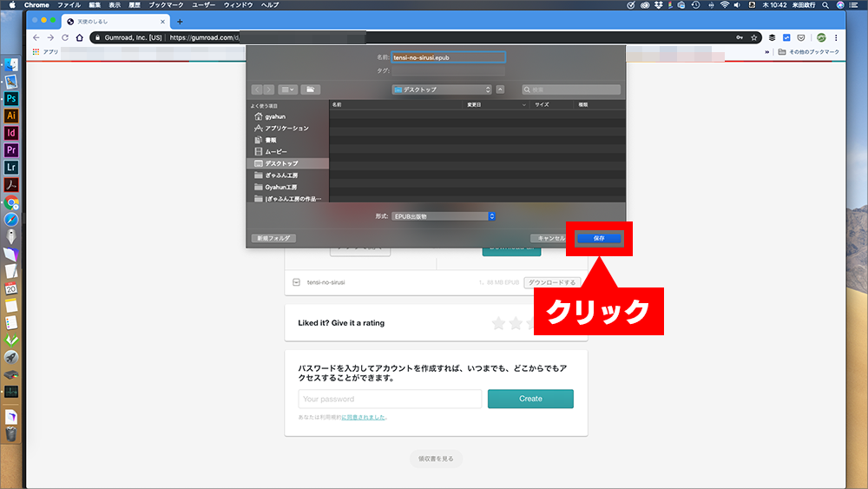868x489 pixels.
Task: Click the 保存 (Save) button
Action: point(599,238)
